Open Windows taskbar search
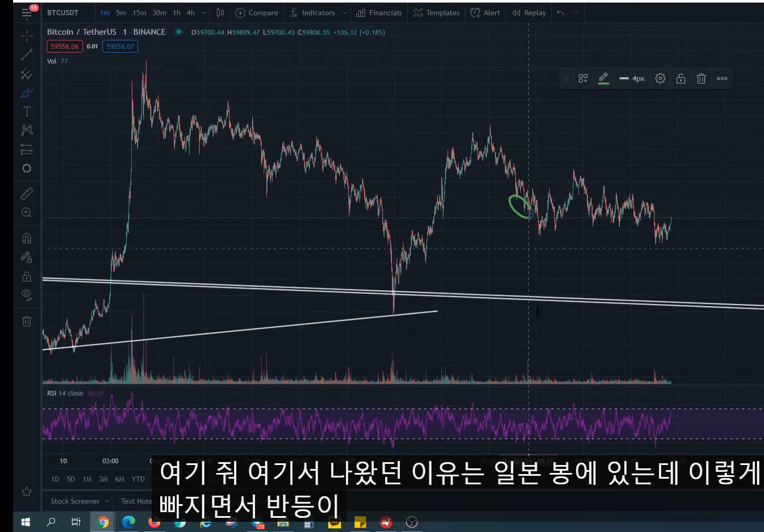Screen dimensions: 764x532 [x=51, y=522]
